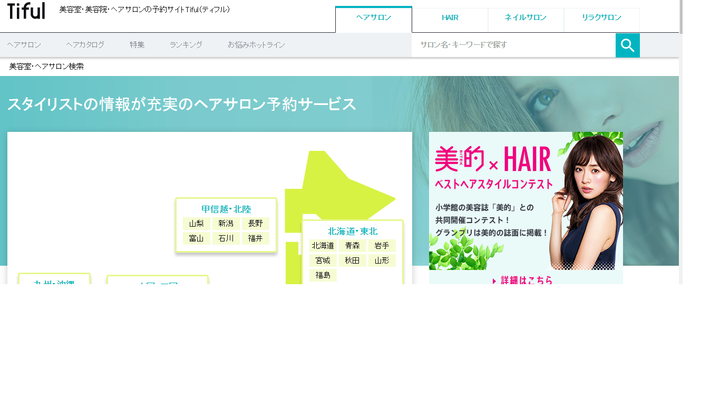
Task: Open the ヘアサロン top tab
Action: pos(373,19)
